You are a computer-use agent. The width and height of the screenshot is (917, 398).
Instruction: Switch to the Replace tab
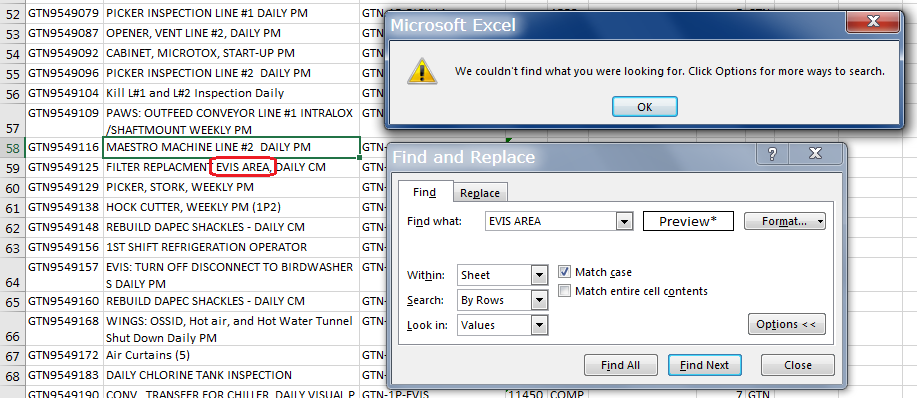(480, 193)
